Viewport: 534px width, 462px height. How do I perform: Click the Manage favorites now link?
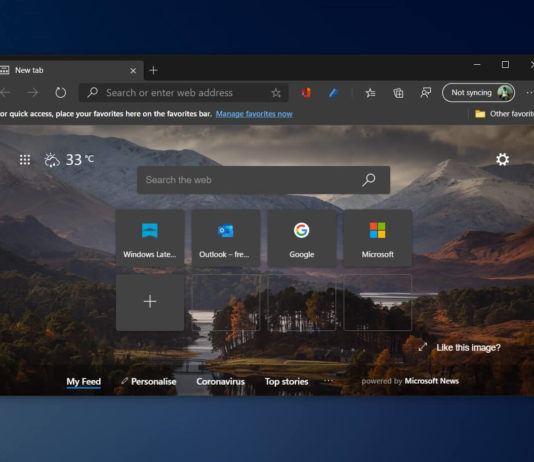(x=254, y=114)
